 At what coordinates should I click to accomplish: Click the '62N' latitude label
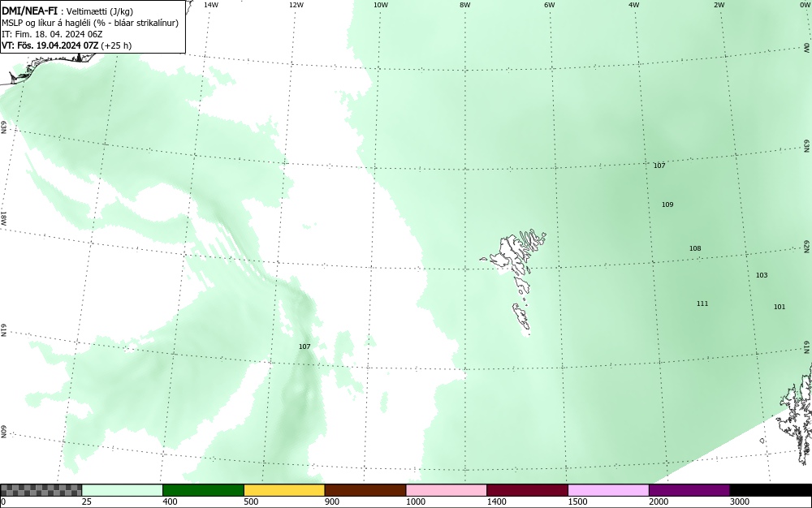coord(807,247)
